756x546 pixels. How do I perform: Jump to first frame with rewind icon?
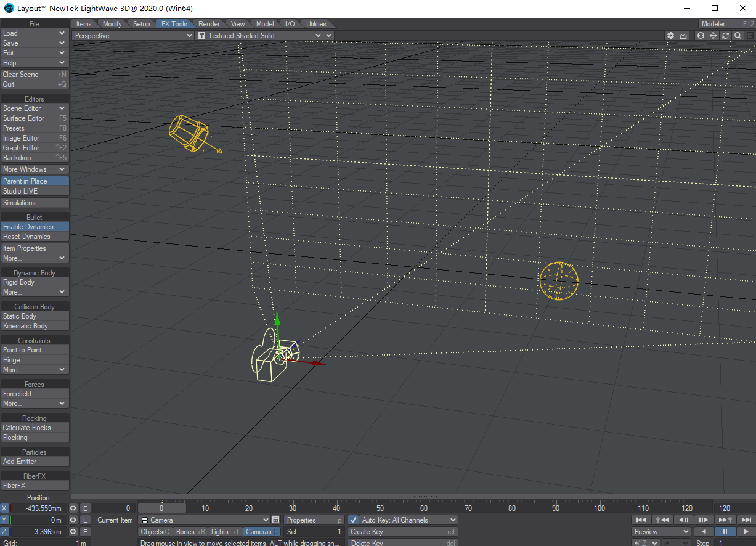[x=642, y=520]
